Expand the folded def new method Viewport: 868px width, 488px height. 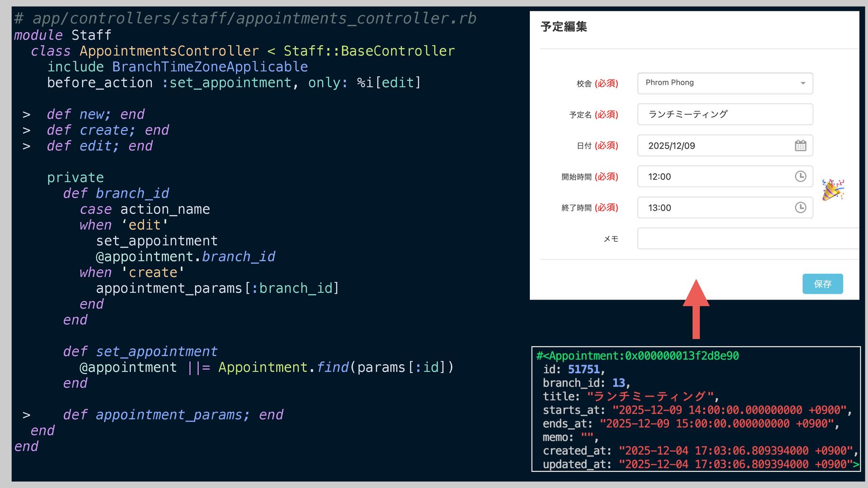click(27, 115)
